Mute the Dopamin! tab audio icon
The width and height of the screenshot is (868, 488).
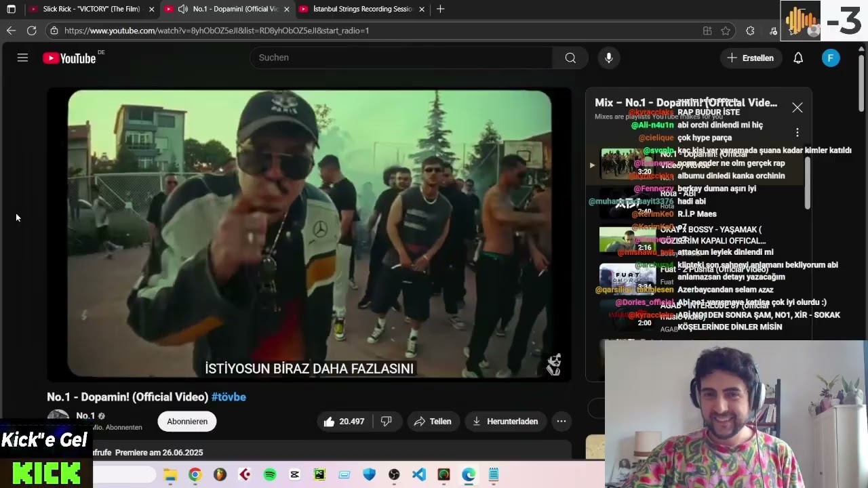[x=183, y=9]
